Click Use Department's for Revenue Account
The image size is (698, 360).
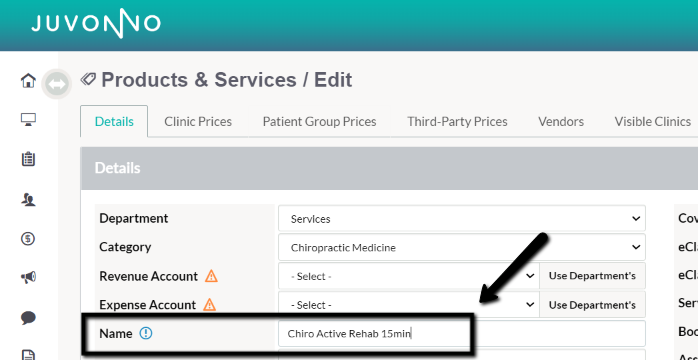(592, 276)
